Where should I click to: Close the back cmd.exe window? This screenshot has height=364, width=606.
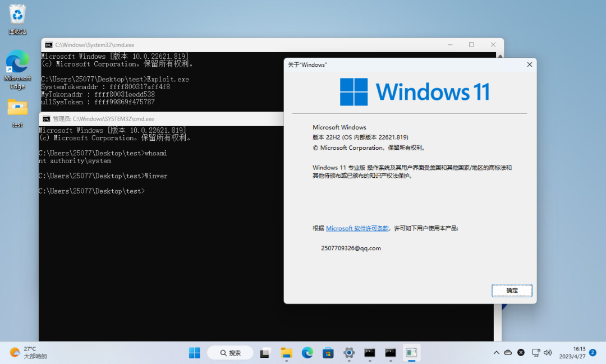click(493, 45)
